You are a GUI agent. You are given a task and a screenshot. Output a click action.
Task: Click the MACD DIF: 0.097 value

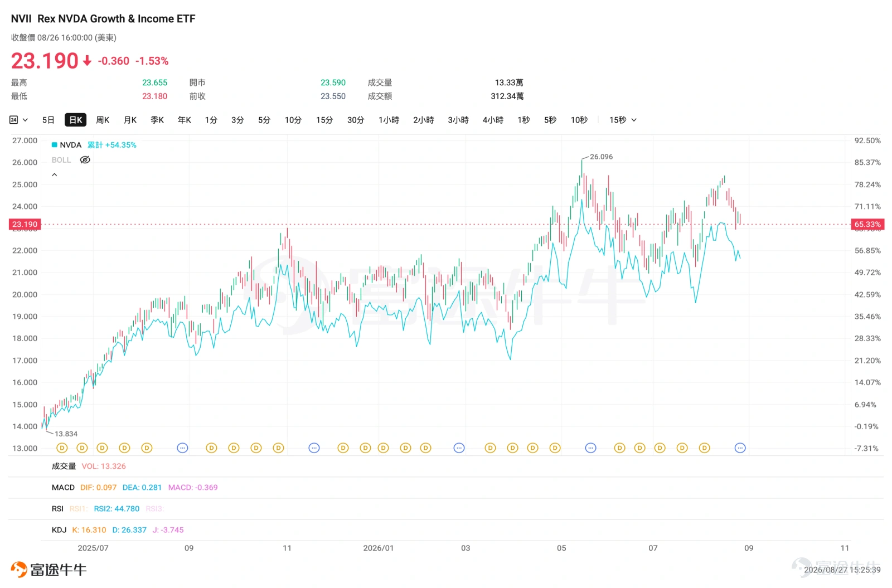pyautogui.click(x=99, y=487)
